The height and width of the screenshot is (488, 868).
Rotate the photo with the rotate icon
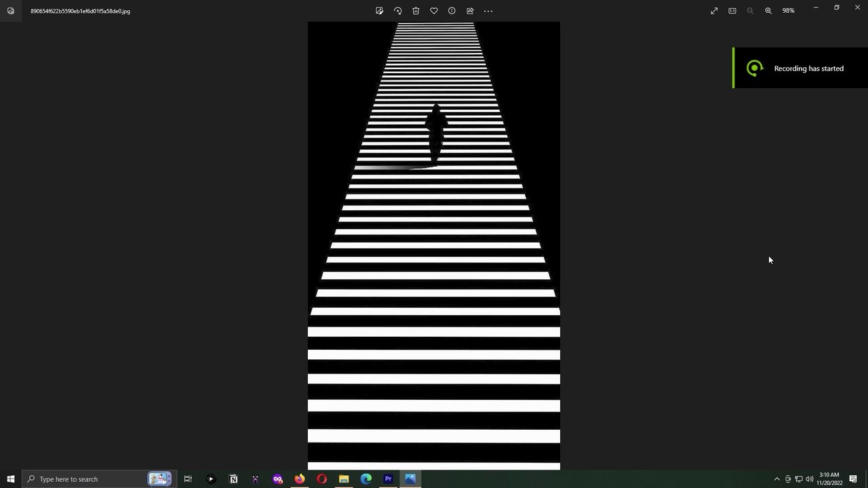coord(398,11)
